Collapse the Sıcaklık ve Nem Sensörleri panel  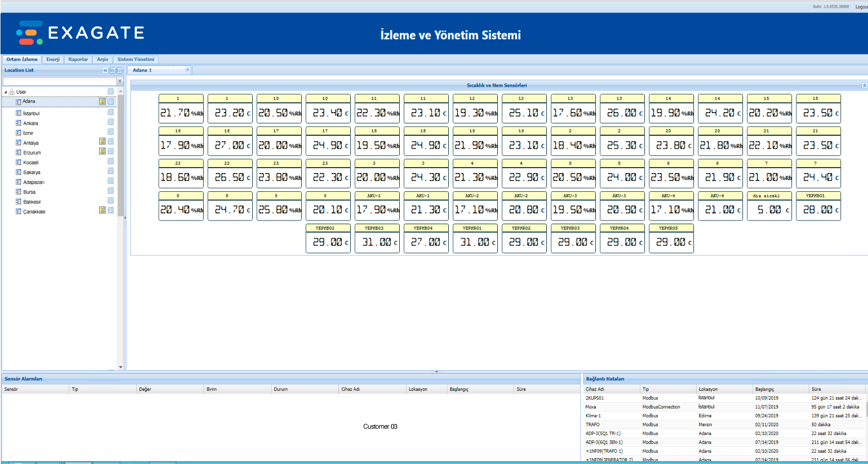pos(864,85)
